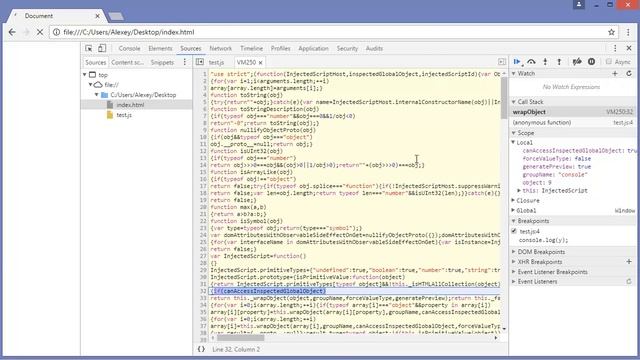Pretty print the source with braces icon
Image resolution: width=640 pixels, height=360 pixels.
tap(201, 349)
